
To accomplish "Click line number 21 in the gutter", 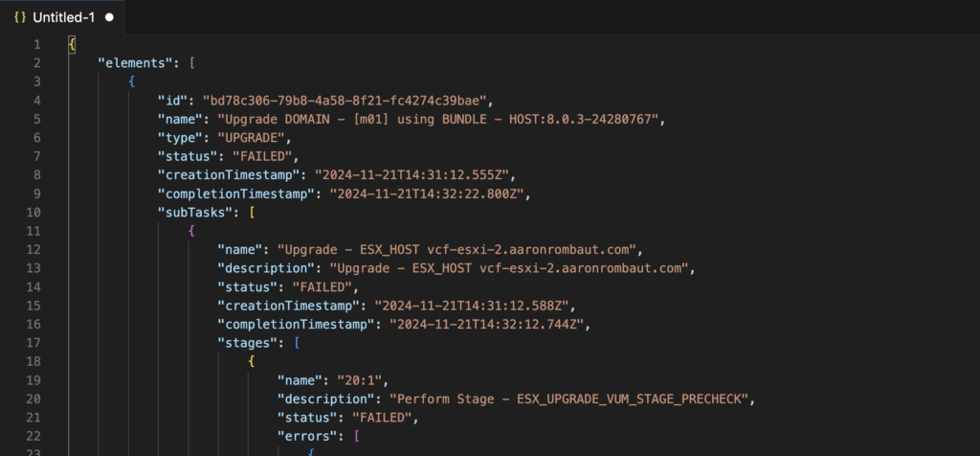I will [33, 417].
